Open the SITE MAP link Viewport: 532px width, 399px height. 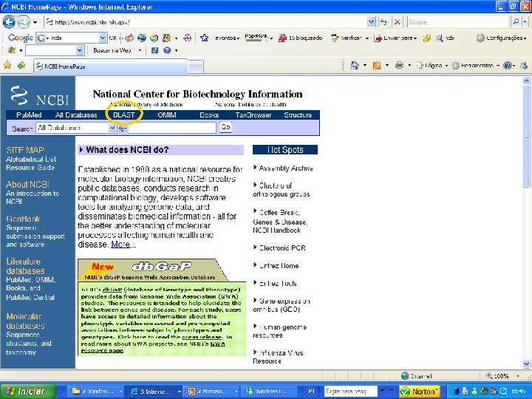tap(25, 150)
